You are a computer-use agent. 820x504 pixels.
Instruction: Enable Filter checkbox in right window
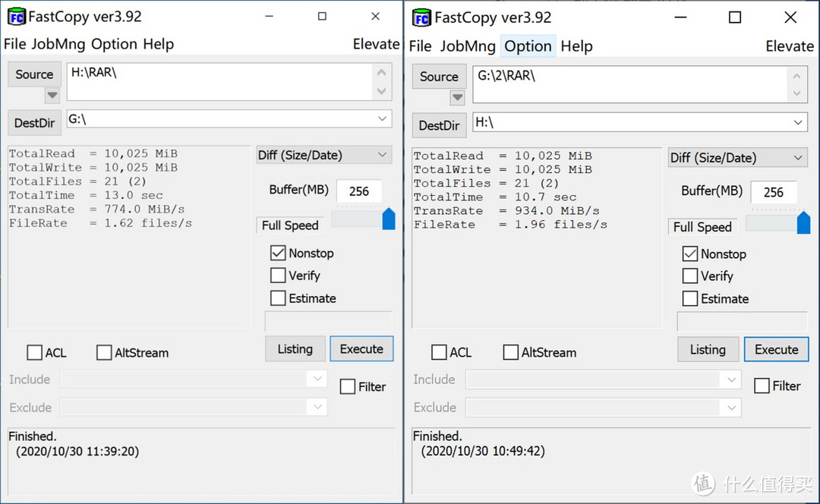tap(762, 386)
